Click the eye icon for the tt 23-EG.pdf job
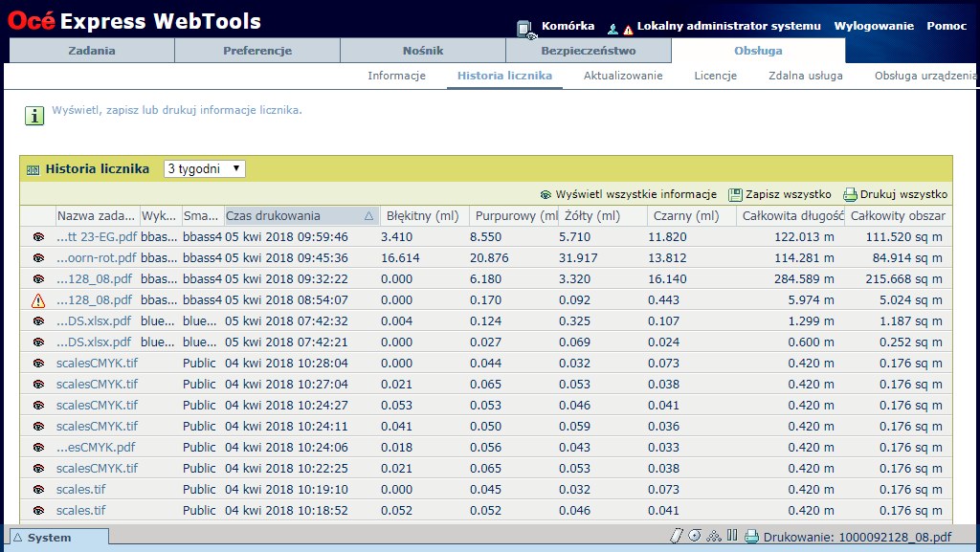Screen dimensions: 980x552 (38, 237)
